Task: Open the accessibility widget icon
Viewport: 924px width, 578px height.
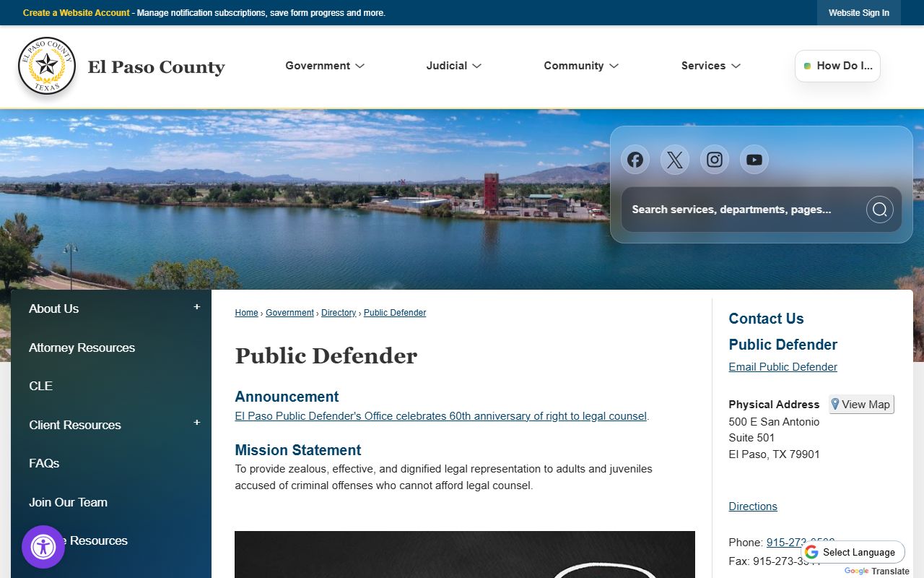Action: [x=43, y=547]
